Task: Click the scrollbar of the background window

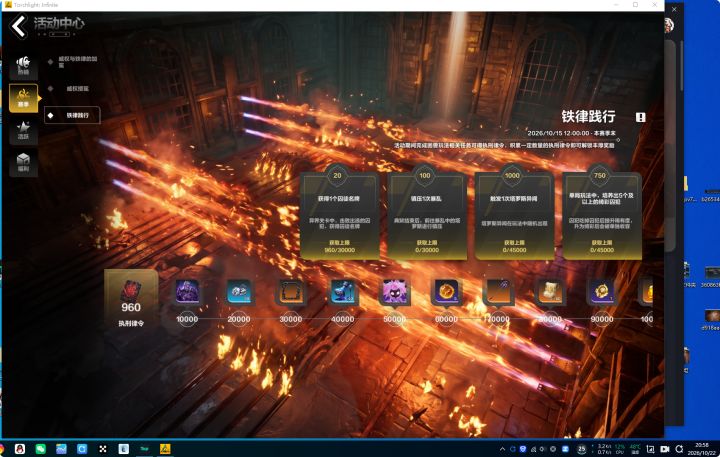Action: tap(681, 67)
